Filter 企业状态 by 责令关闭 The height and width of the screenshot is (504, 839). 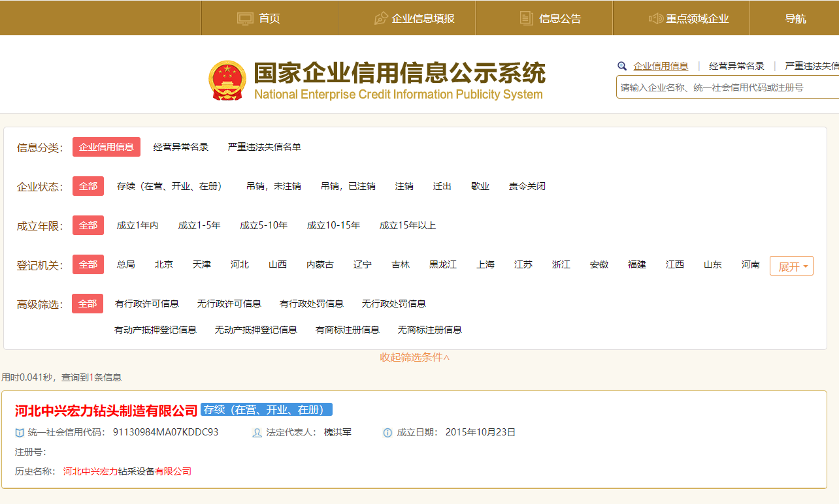click(x=527, y=186)
